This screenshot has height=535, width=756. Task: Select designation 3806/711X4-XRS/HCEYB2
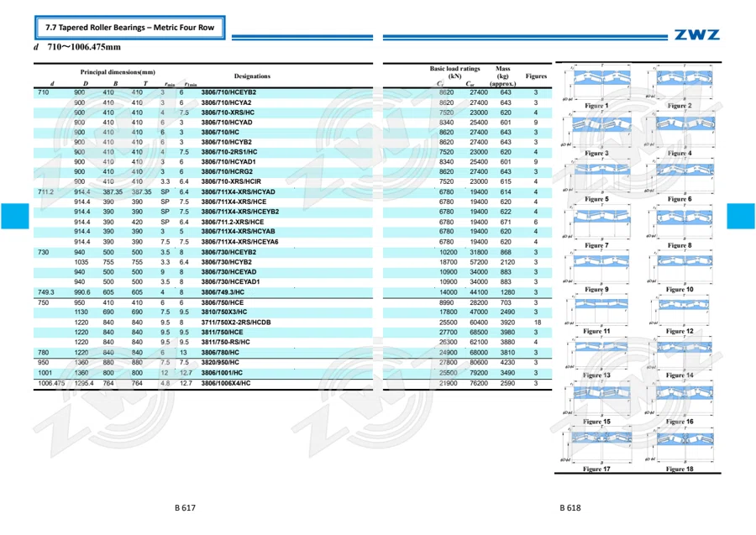coord(240,212)
